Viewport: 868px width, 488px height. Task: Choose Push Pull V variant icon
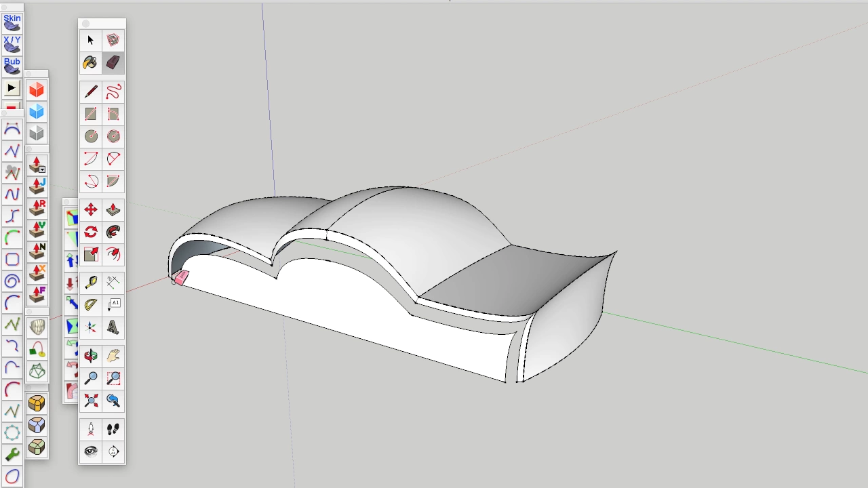click(x=37, y=229)
